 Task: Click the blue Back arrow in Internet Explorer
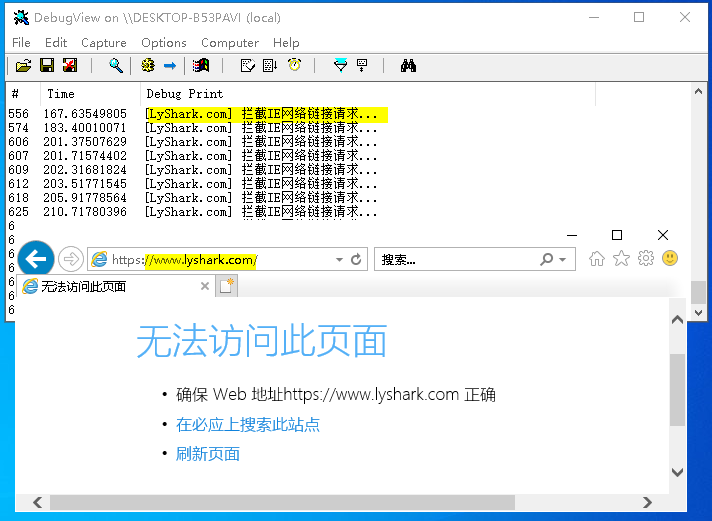tap(36, 259)
